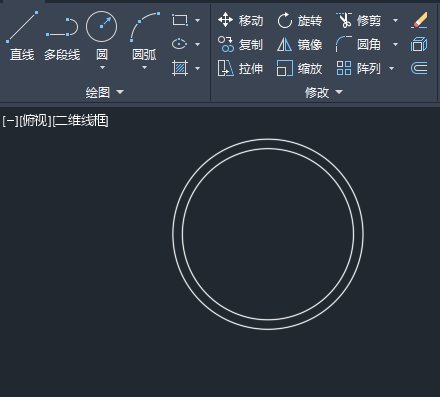Image resolution: width=440 pixels, height=397 pixels.
Task: Expand the Fillet (圆角) dropdown arrow
Action: pos(395,44)
